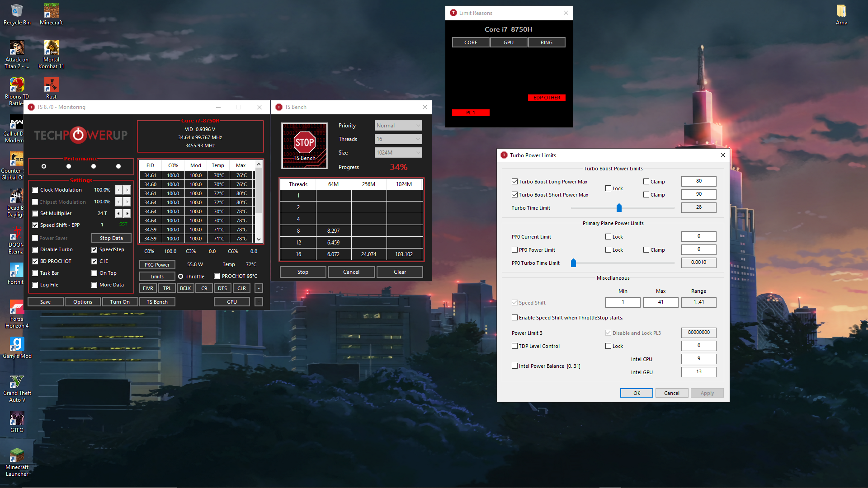Click the TechPowerUp logo in ThrottleStop
The width and height of the screenshot is (868, 488).
(81, 135)
